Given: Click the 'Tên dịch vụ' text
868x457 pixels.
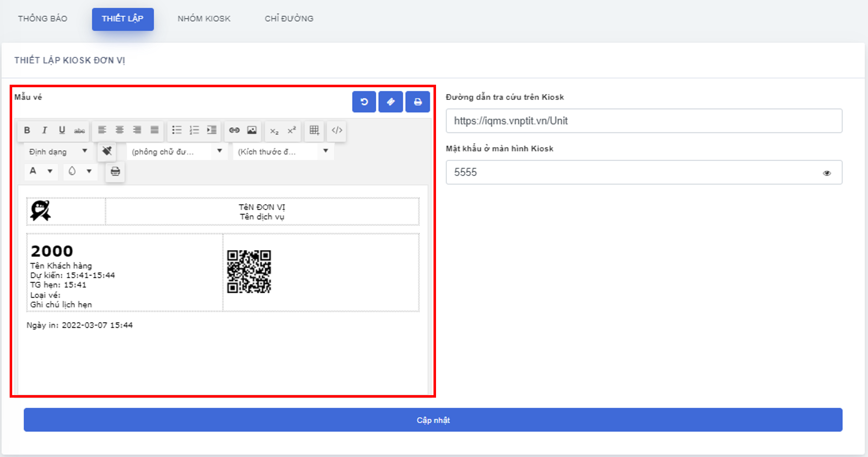Looking at the screenshot, I should tap(262, 217).
